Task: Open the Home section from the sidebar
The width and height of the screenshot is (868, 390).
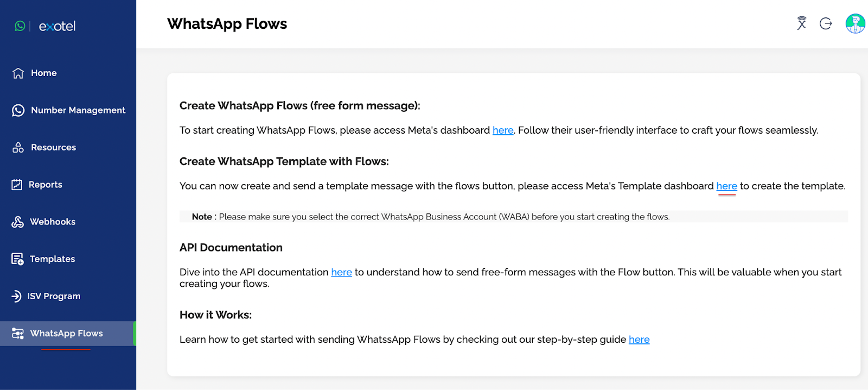Action: click(x=44, y=73)
